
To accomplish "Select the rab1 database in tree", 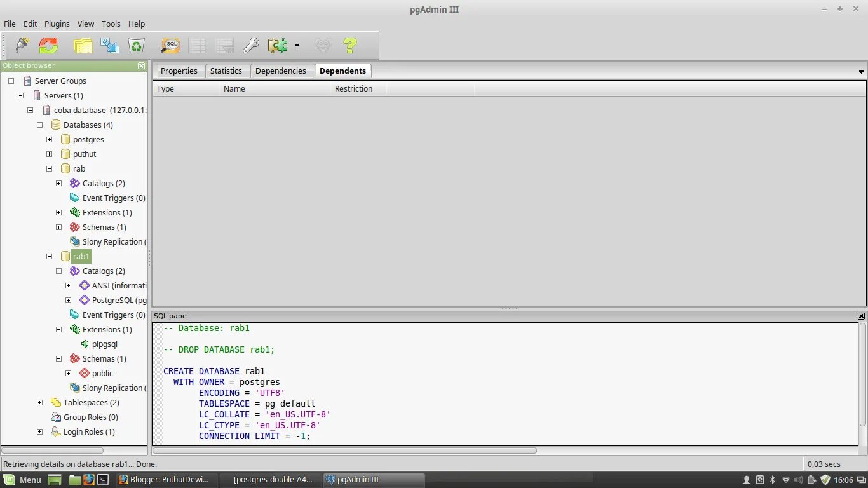I will pos(81,256).
